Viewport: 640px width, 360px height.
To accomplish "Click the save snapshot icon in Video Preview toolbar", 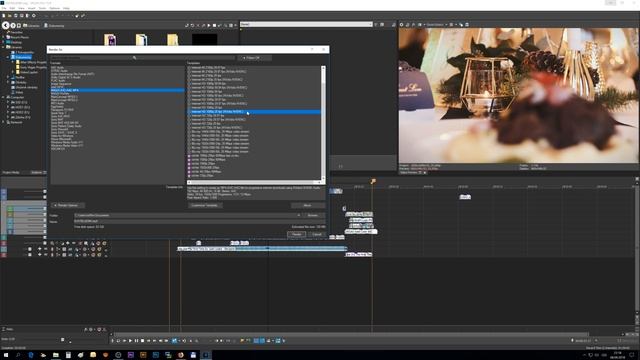I will coord(467,24).
